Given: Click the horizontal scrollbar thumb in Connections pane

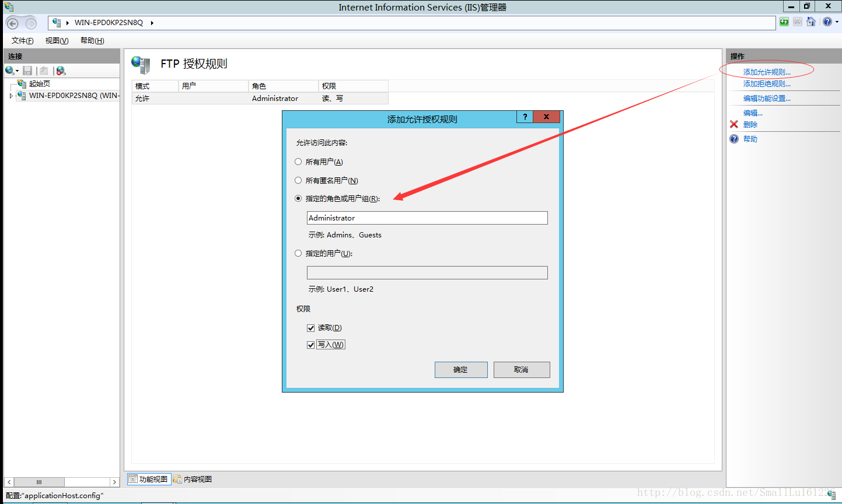Looking at the screenshot, I should pos(39,482).
